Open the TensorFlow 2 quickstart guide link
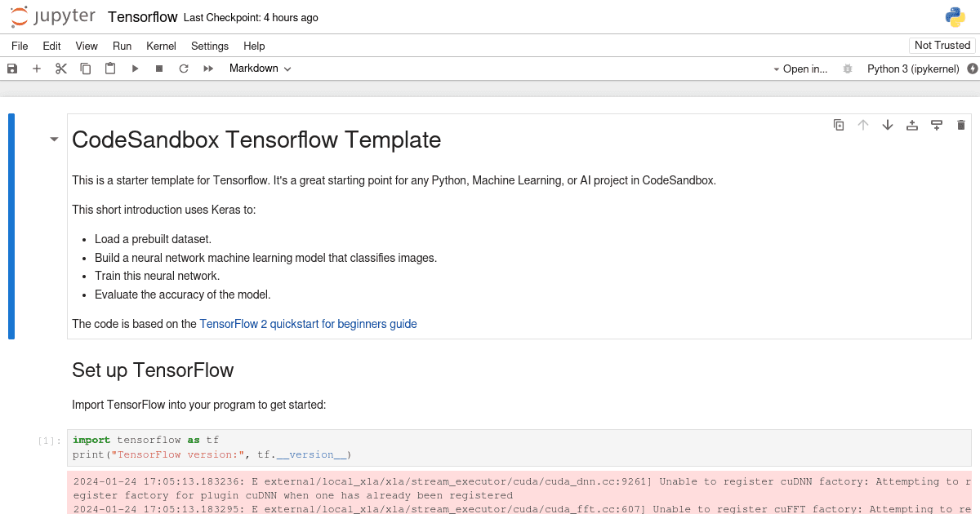This screenshot has height=514, width=980. tap(308, 324)
